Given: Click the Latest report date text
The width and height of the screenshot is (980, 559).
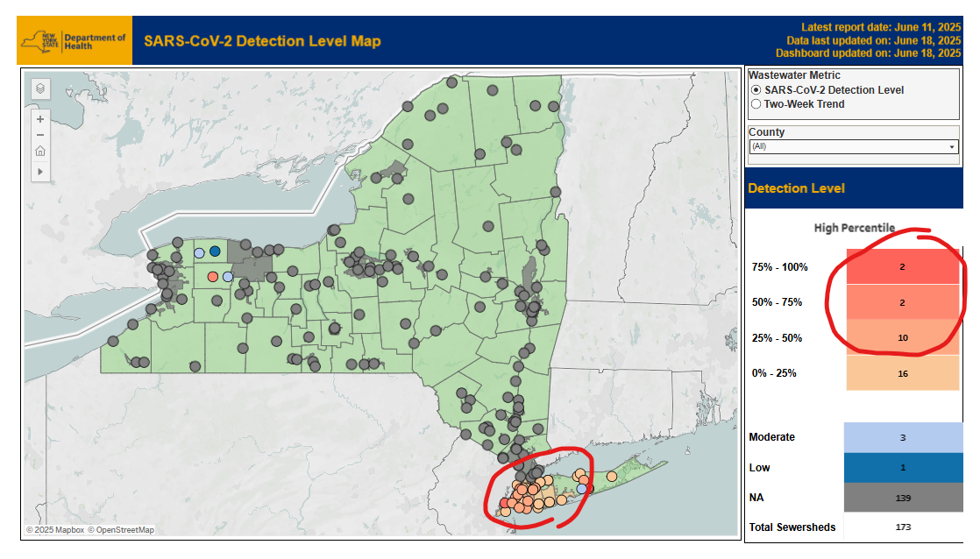Looking at the screenshot, I should (881, 27).
